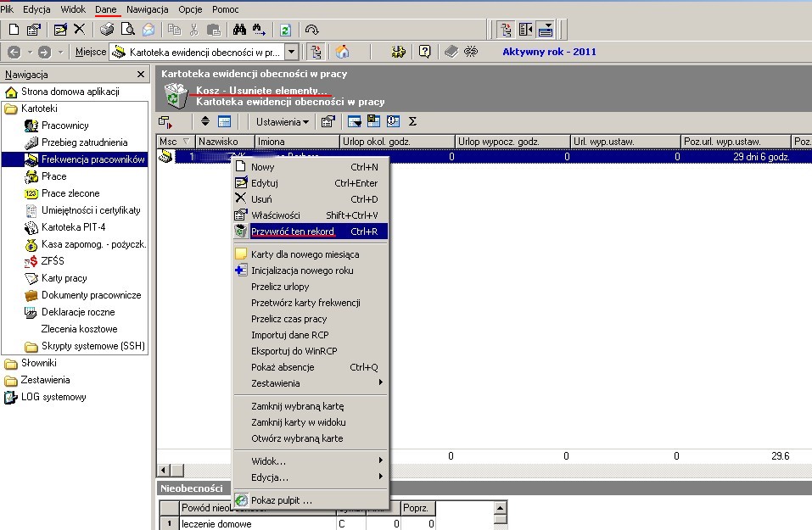Click the Paste toolbar icon

coord(213,30)
